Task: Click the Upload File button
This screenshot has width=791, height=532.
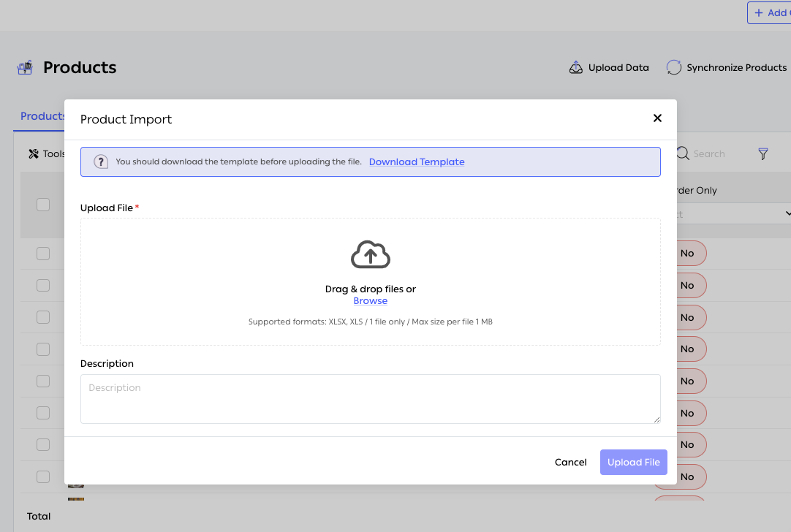Action: pos(634,462)
